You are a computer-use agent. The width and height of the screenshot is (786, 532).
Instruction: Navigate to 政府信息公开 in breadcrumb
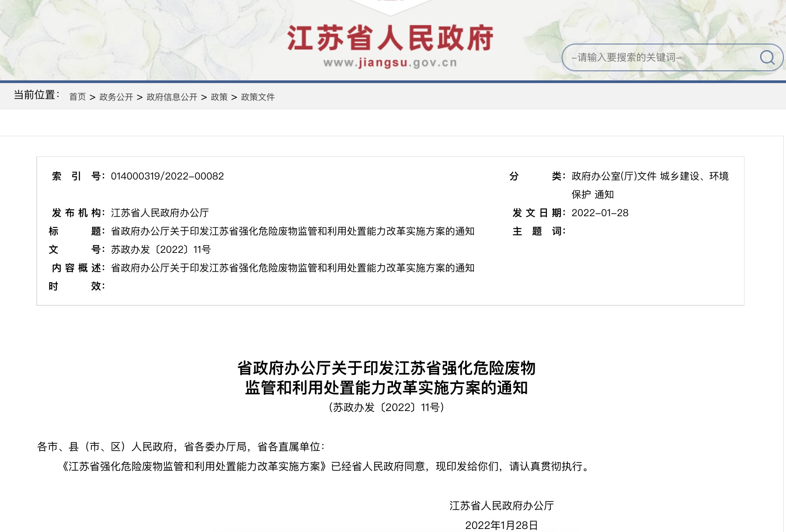(x=172, y=97)
